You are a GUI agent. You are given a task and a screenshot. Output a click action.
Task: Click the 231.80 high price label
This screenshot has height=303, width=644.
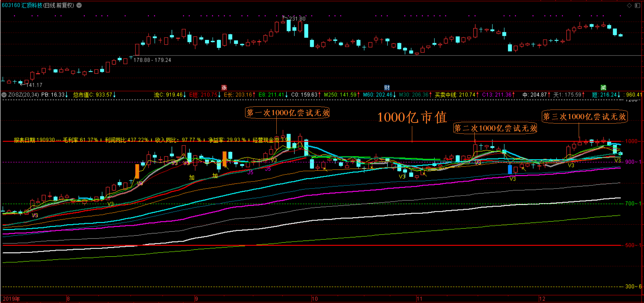click(x=297, y=19)
